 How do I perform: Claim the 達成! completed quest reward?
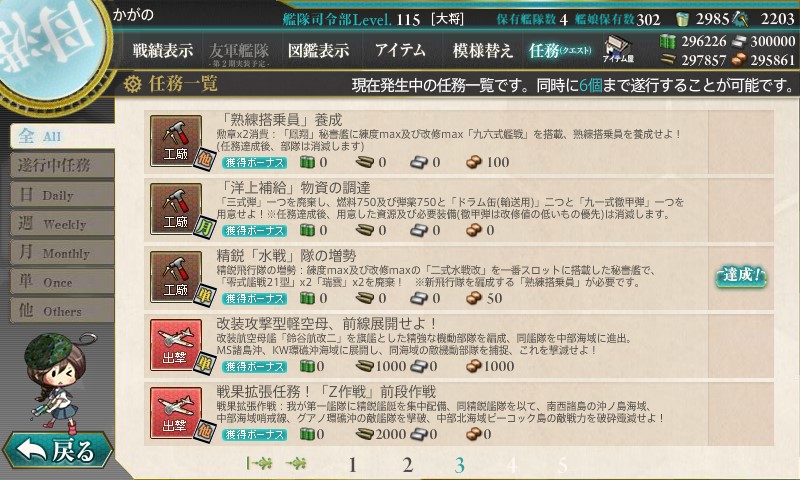[741, 277]
